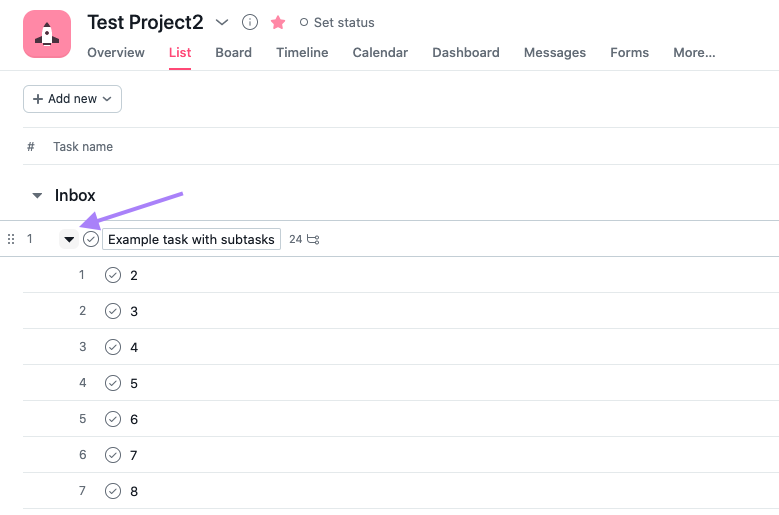The width and height of the screenshot is (779, 515).
Task: Collapse the Inbox section triangle
Action: coord(37,196)
